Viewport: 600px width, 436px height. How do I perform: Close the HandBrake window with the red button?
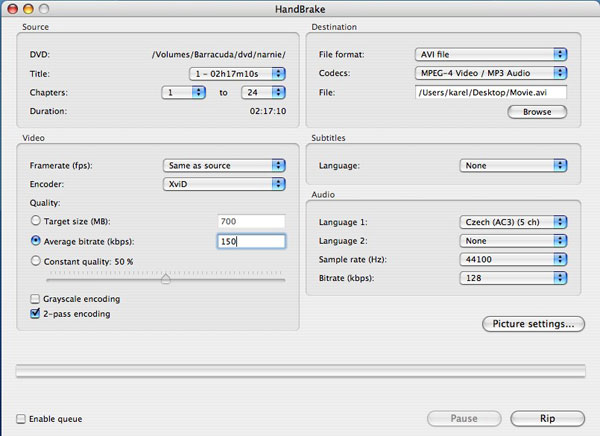[x=13, y=9]
